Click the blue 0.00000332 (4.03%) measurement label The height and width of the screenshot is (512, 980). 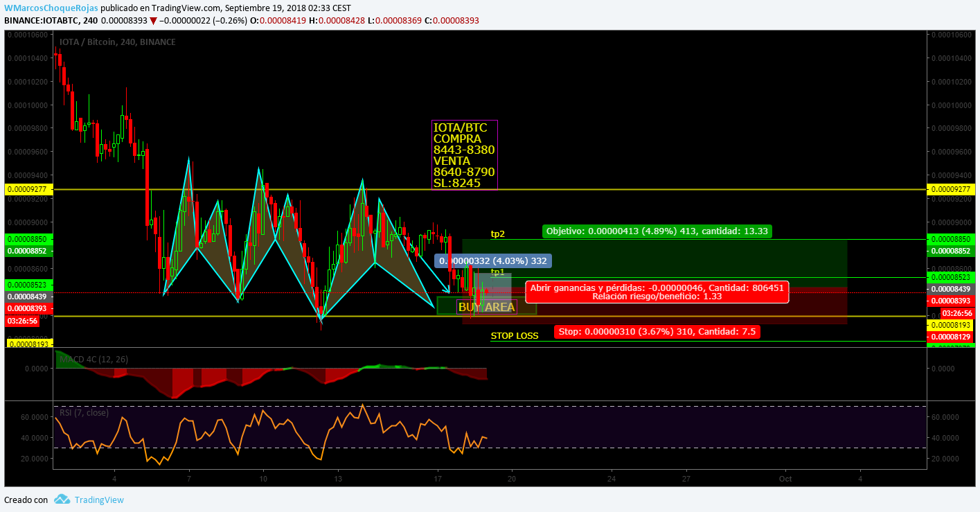point(493,261)
